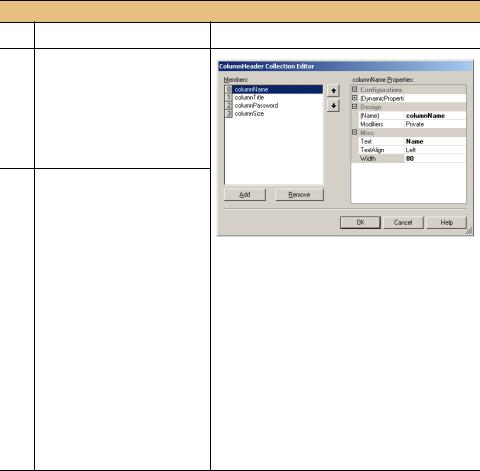Select the Width property label
The image size is (480, 471).
[x=381, y=159]
